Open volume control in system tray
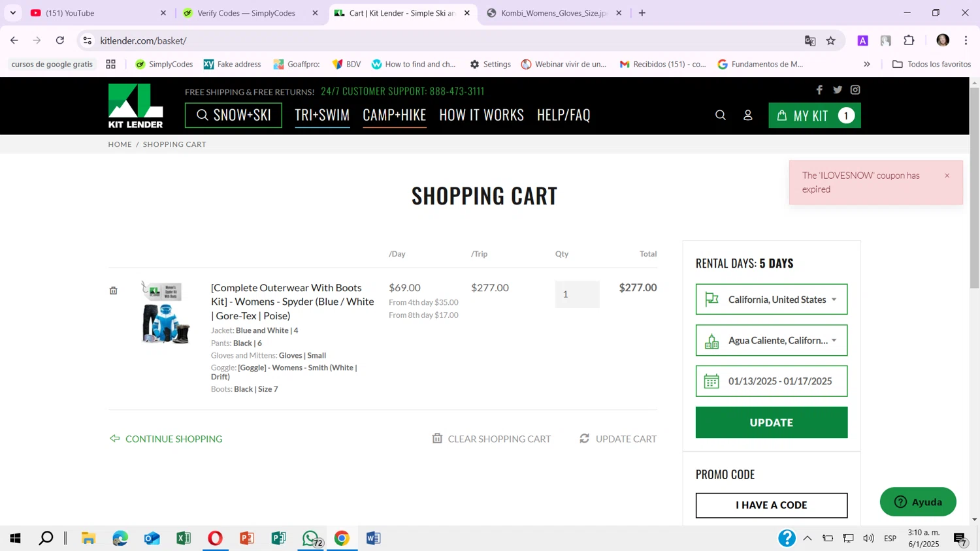 (x=868, y=538)
